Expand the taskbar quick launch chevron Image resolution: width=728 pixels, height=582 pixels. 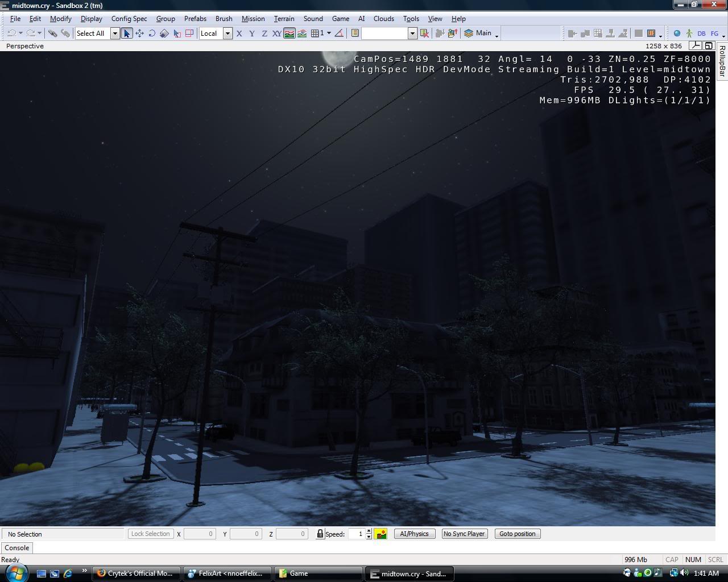click(85, 571)
